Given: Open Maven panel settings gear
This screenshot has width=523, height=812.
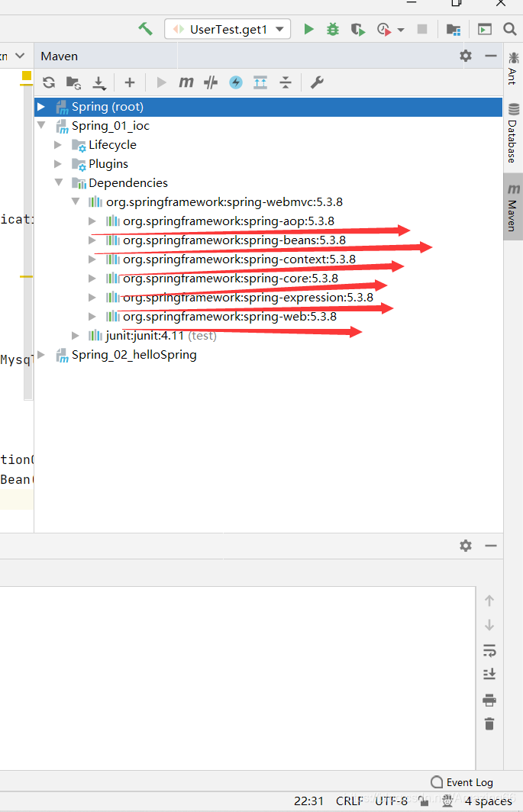Looking at the screenshot, I should pos(466,56).
